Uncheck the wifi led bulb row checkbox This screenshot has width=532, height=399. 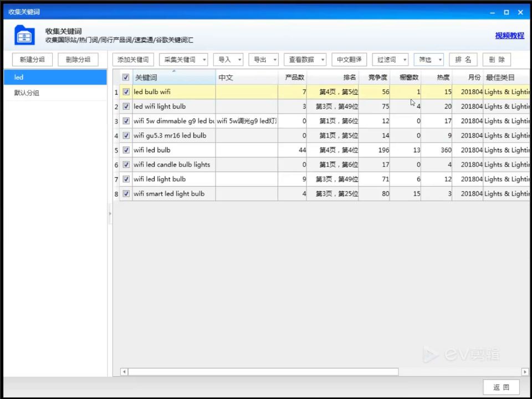pos(126,150)
